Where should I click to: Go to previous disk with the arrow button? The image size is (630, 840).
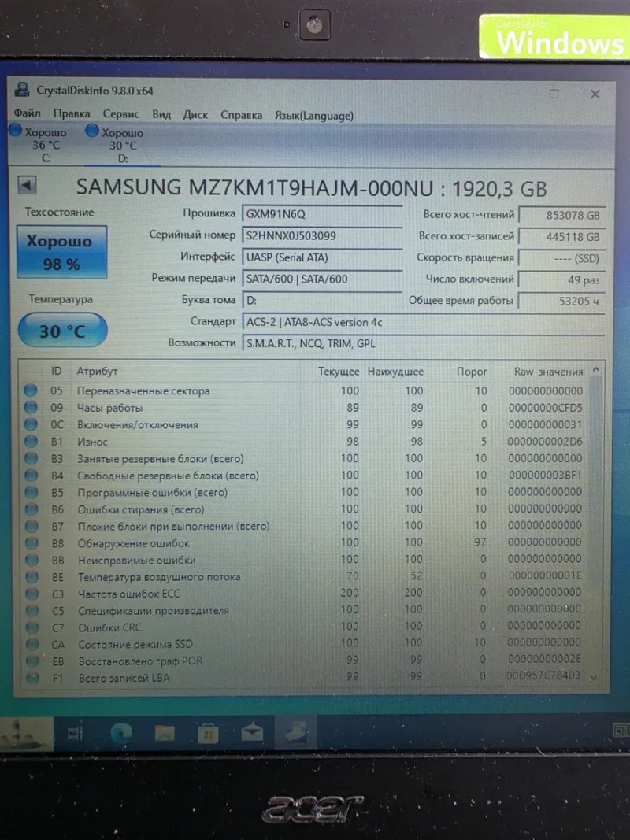pyautogui.click(x=27, y=185)
